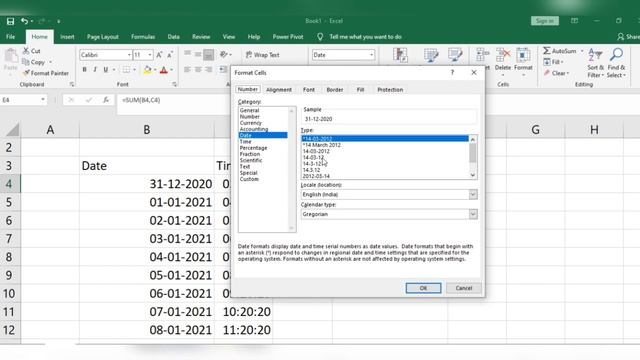The image size is (640, 360).
Task: Switch to the Alignment dialog tab
Action: 279,89
